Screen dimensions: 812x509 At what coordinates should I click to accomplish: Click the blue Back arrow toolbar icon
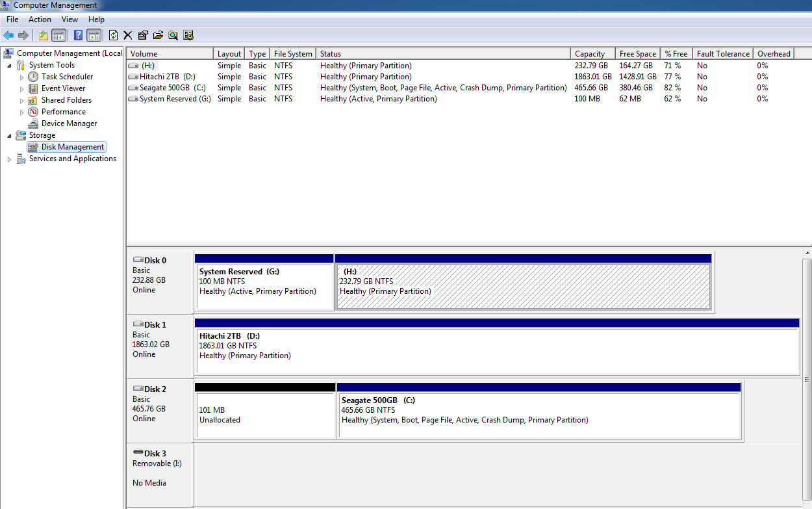(x=8, y=35)
